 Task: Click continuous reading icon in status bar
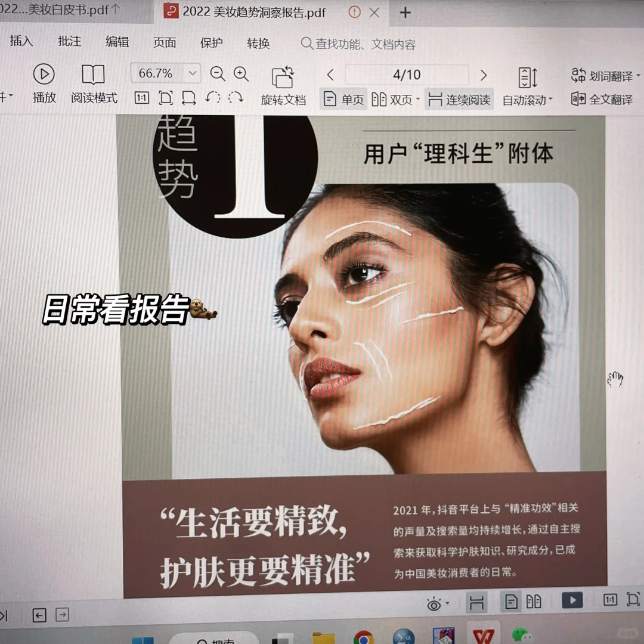coord(476,603)
